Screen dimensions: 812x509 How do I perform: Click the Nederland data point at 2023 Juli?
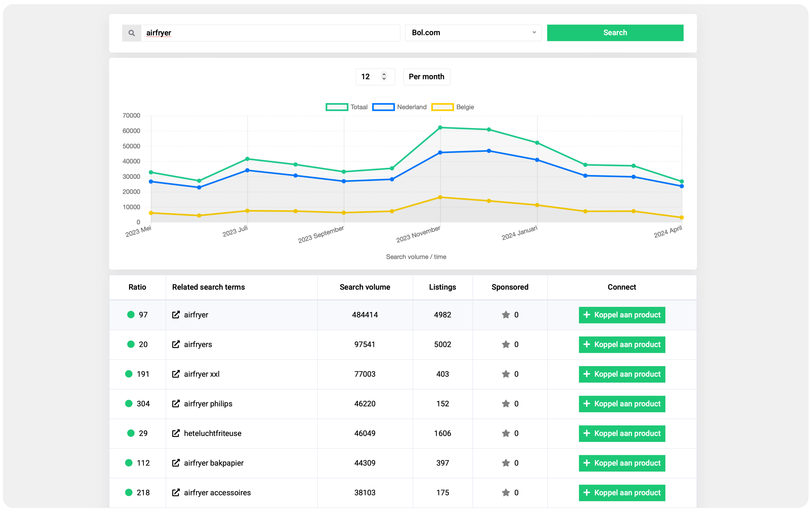[247, 170]
